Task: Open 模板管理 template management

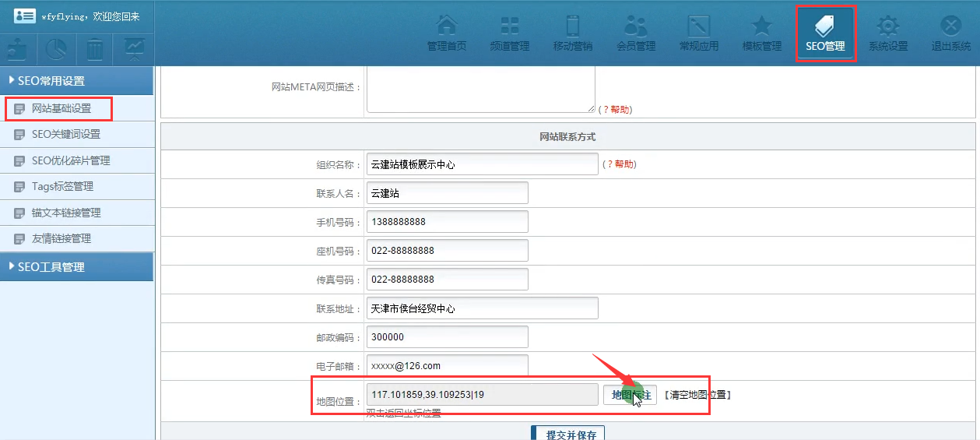Action: point(762,33)
